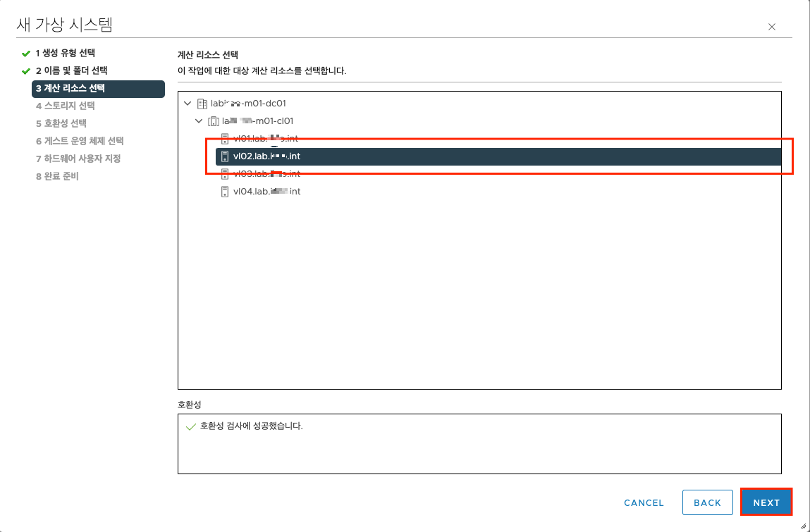Click the host icon for vl02

(x=225, y=156)
